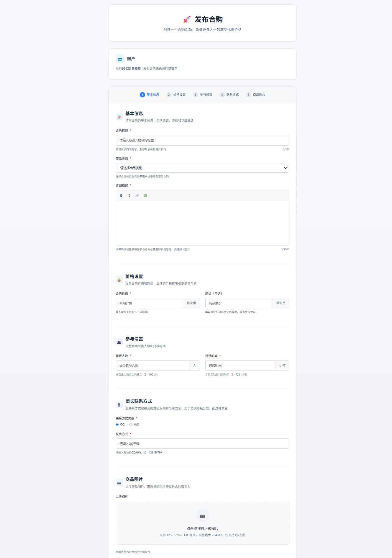Click the 合购价格 price input field
392x558 pixels.
(149, 303)
